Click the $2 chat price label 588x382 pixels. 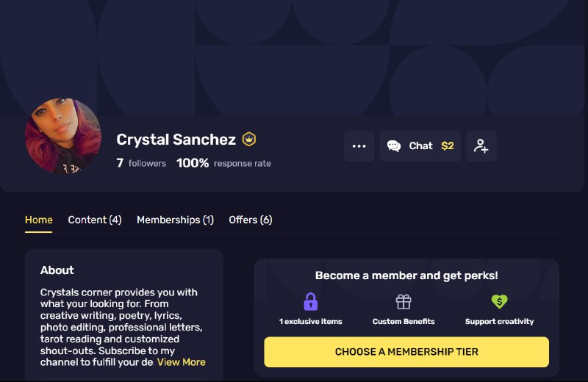point(448,146)
